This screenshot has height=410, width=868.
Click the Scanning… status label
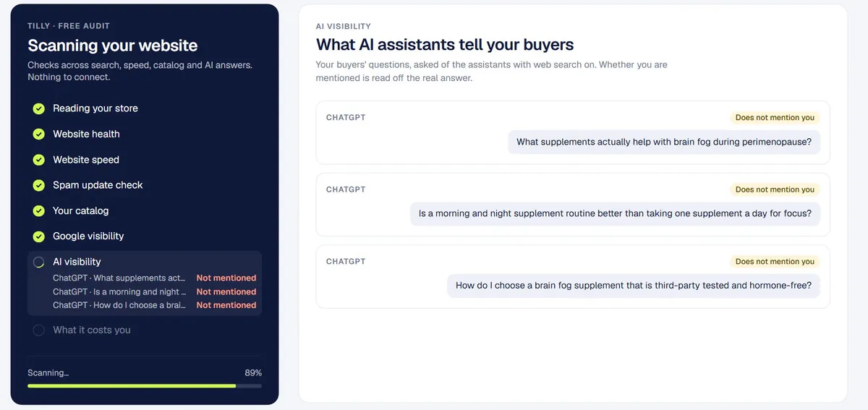coord(48,373)
